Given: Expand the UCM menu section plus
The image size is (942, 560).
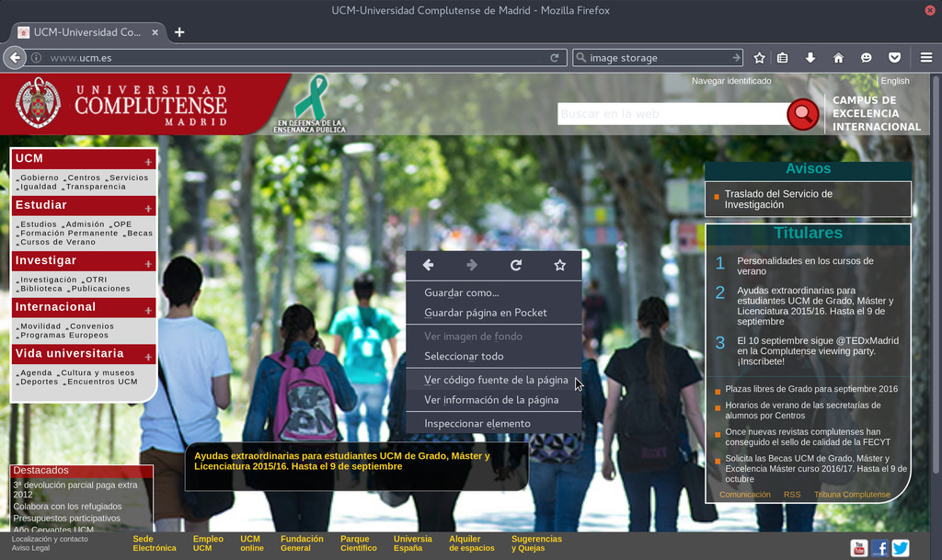Looking at the screenshot, I should click(148, 162).
